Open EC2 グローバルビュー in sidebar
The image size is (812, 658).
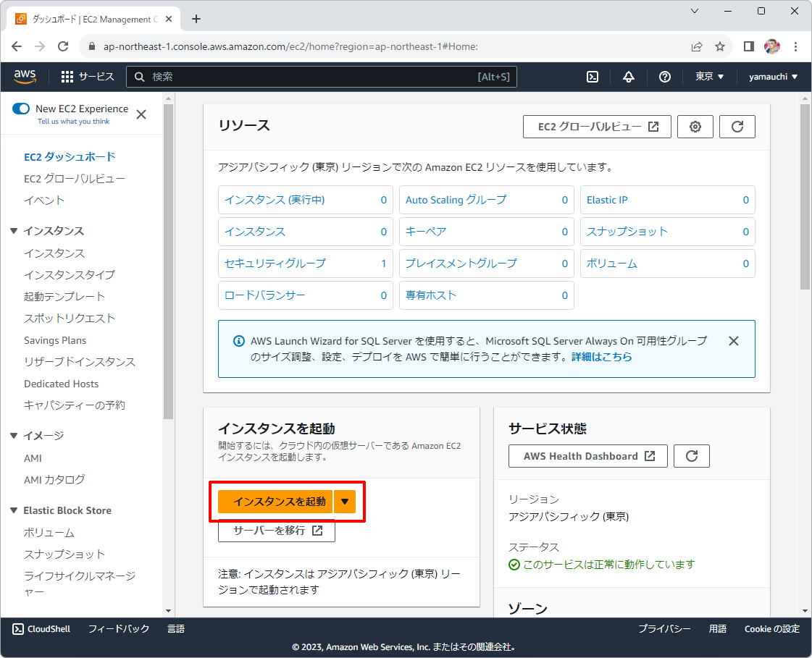(x=75, y=179)
